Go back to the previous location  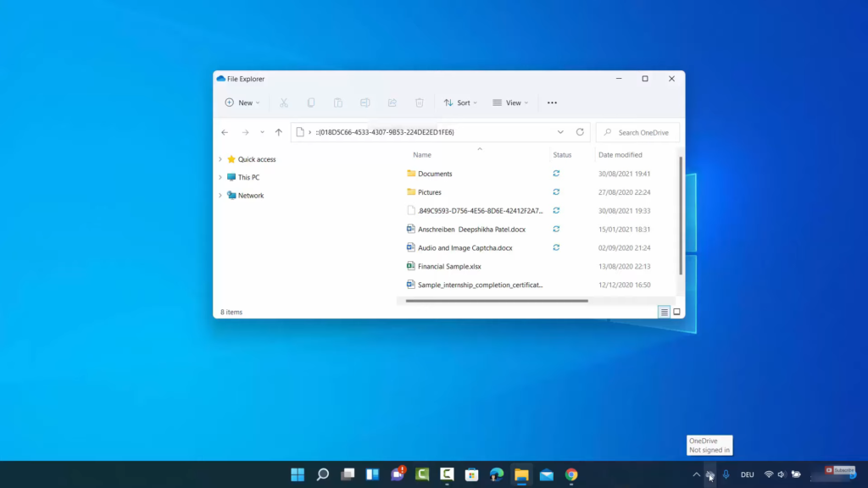click(x=225, y=132)
